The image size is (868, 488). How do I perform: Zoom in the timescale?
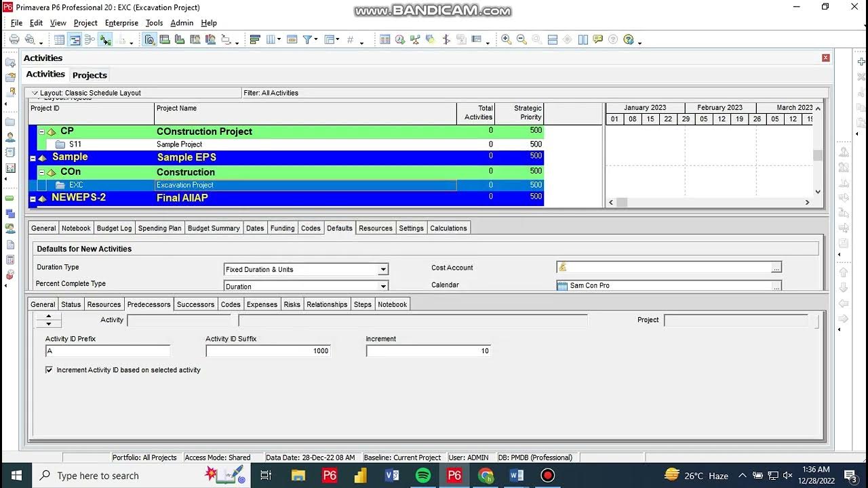point(506,40)
